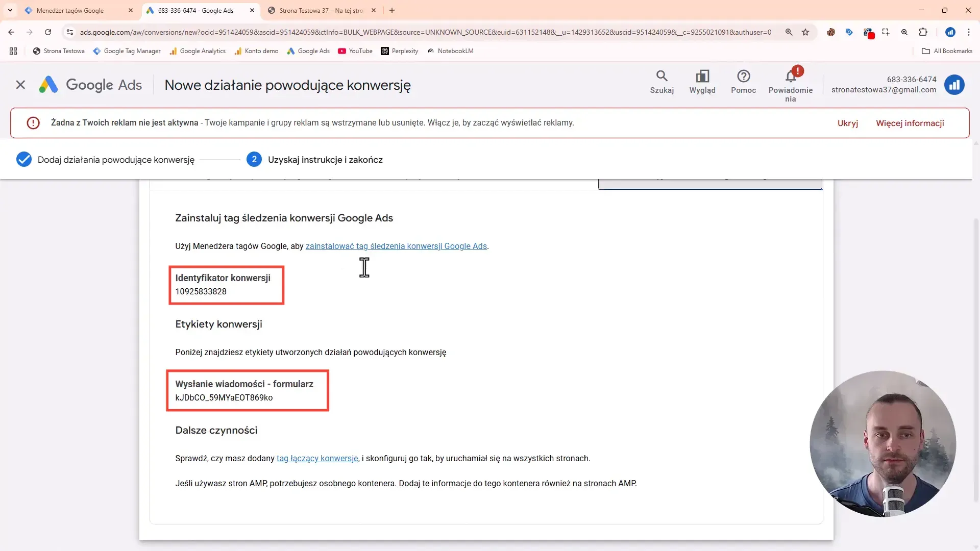Open link zainstalować tag śledzenia konwersji Google Ads
The height and width of the screenshot is (551, 980).
coord(396,246)
